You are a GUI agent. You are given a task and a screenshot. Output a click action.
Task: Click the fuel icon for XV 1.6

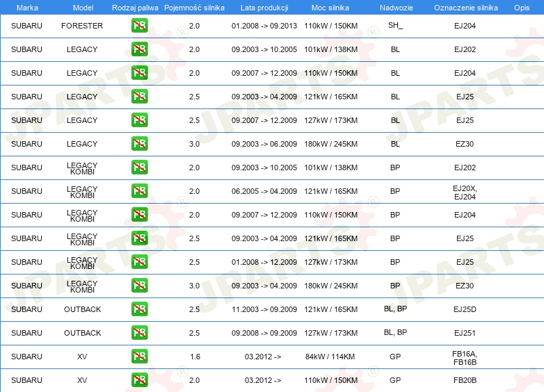point(139,356)
